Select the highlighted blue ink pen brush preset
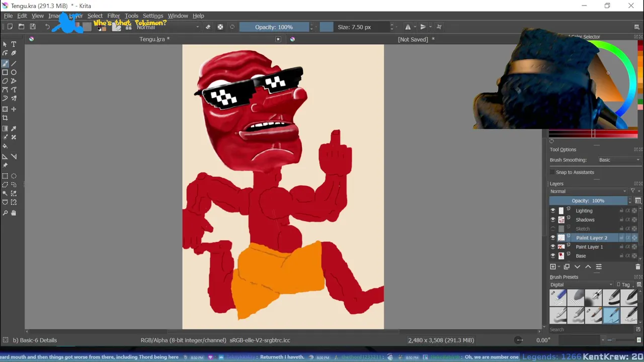The image size is (644, 362). click(x=611, y=315)
